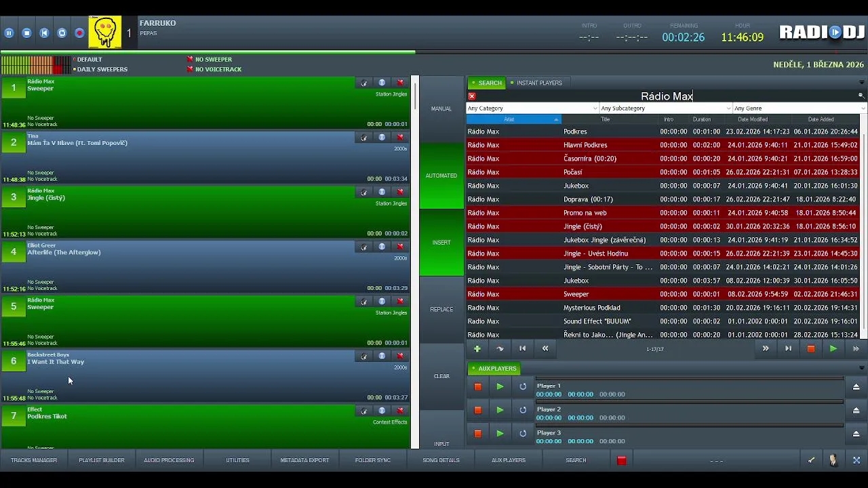Show info for playlist item 1 Sweeper
This screenshot has width=868, height=488.
[382, 83]
